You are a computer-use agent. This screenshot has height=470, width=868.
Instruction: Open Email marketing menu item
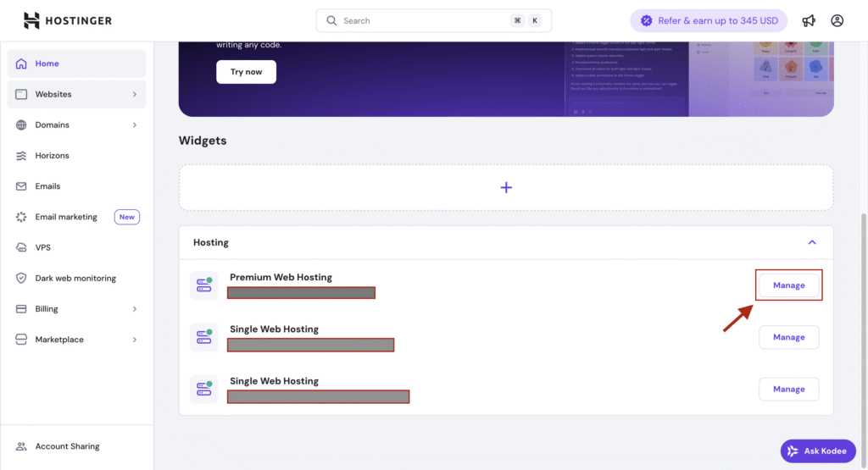click(66, 217)
